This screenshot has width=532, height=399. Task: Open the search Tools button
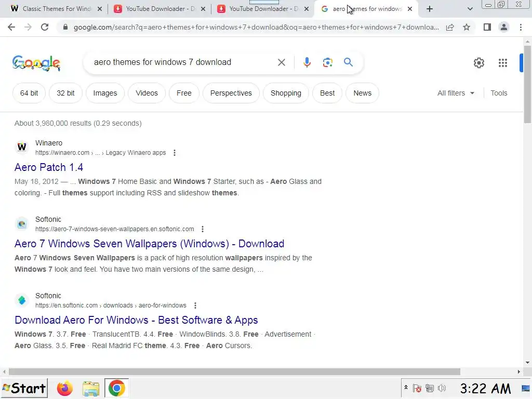pos(499,93)
